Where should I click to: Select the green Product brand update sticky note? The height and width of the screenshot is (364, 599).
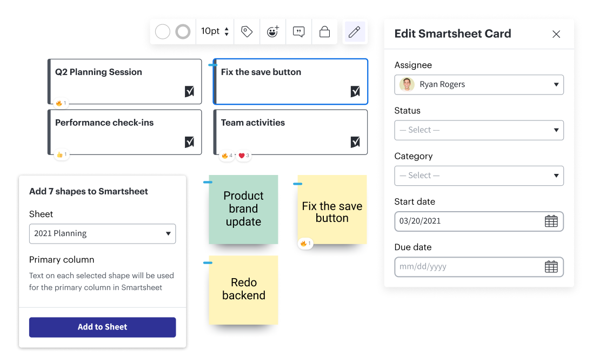(243, 209)
